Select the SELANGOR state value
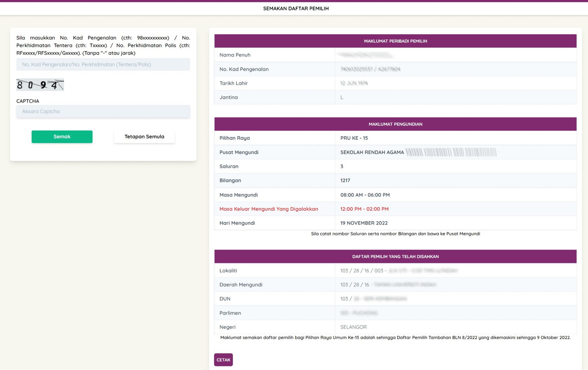 pos(353,327)
